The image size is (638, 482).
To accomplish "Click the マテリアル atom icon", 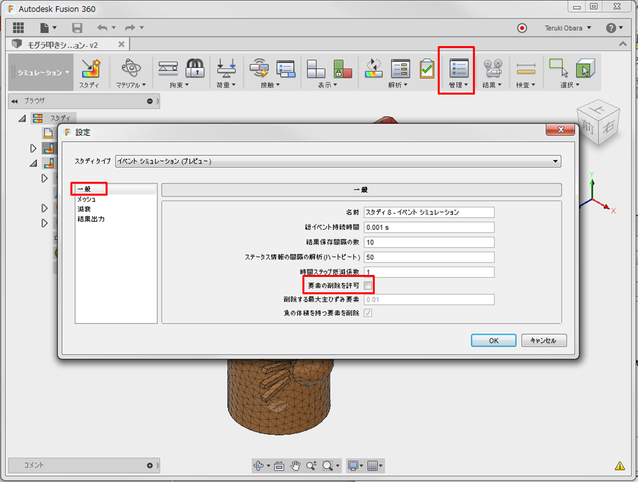I will coord(131,68).
